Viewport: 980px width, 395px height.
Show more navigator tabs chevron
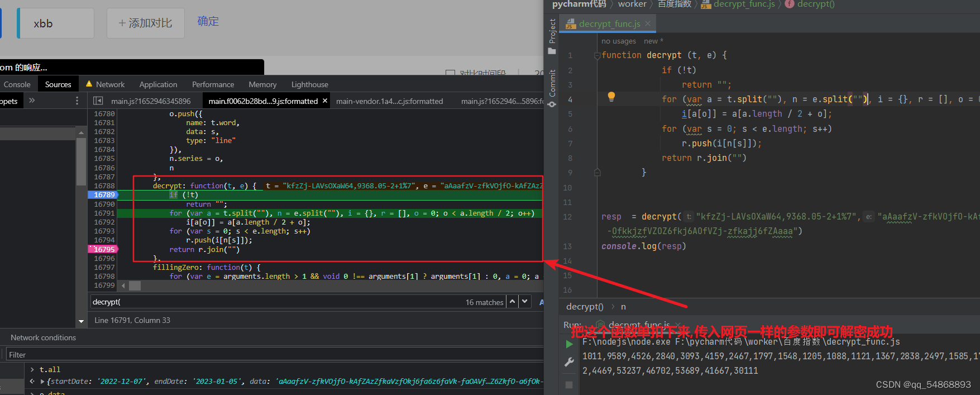pyautogui.click(x=32, y=101)
